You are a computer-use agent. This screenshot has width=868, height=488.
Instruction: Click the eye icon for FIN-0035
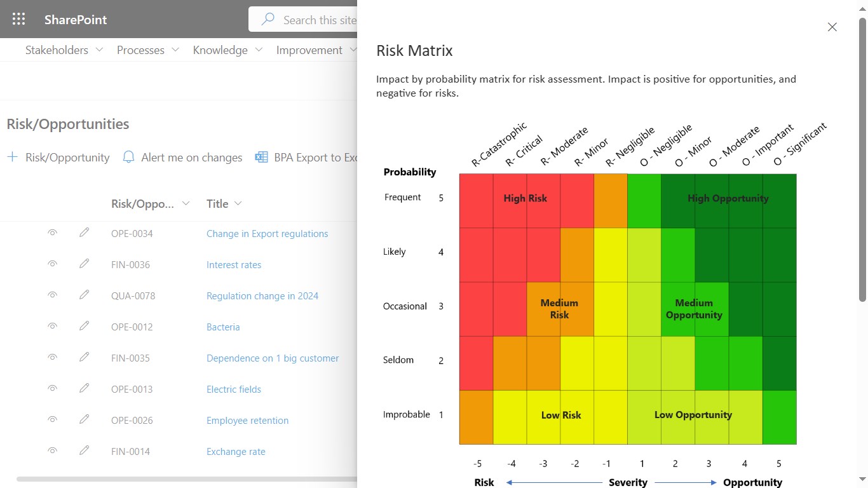[53, 358]
